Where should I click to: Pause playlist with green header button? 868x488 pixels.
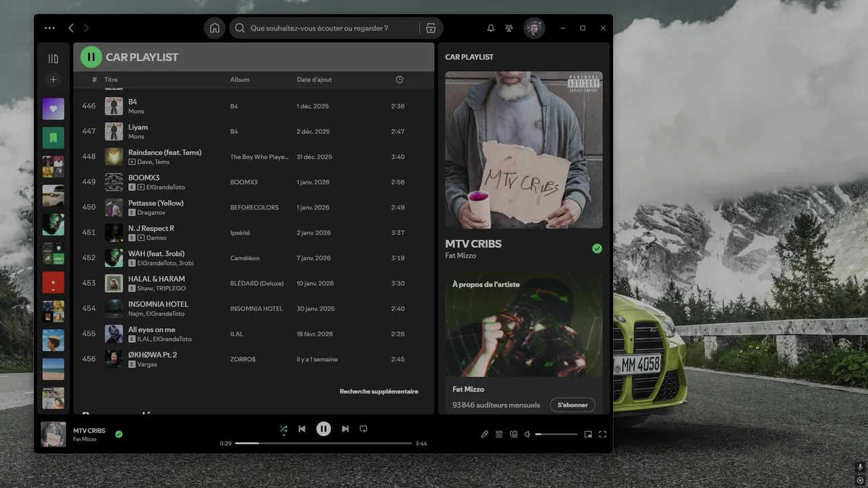click(x=91, y=57)
